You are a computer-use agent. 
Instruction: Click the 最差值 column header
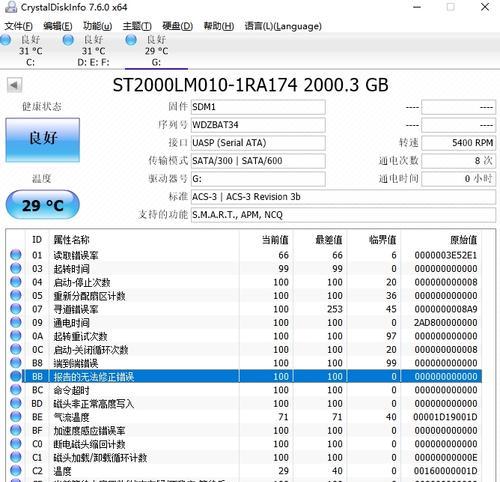coord(320,240)
